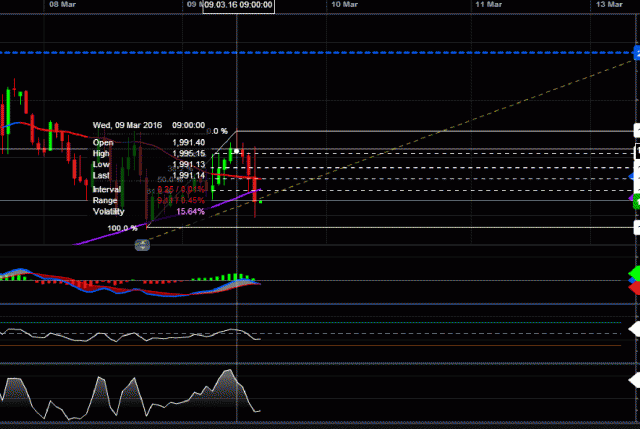
Task: Click the blue price marker on dashed line
Action: pyautogui.click(x=635, y=52)
